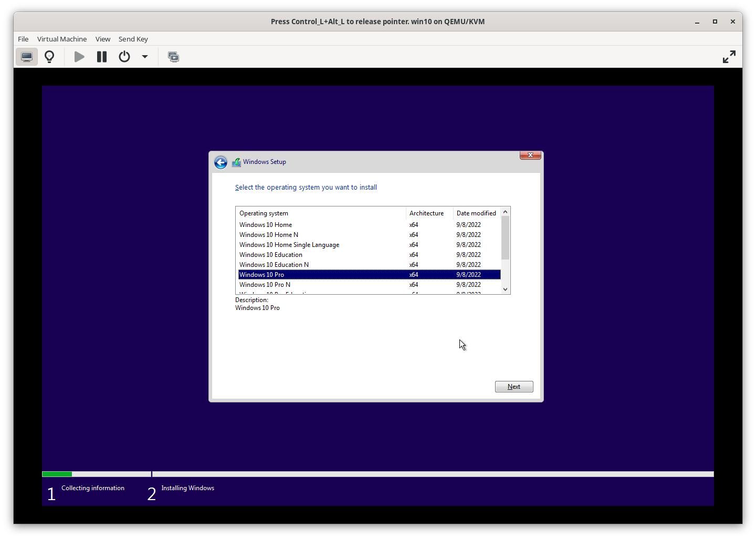Select Windows 10 Home N
This screenshot has height=539, width=756.
click(x=369, y=235)
